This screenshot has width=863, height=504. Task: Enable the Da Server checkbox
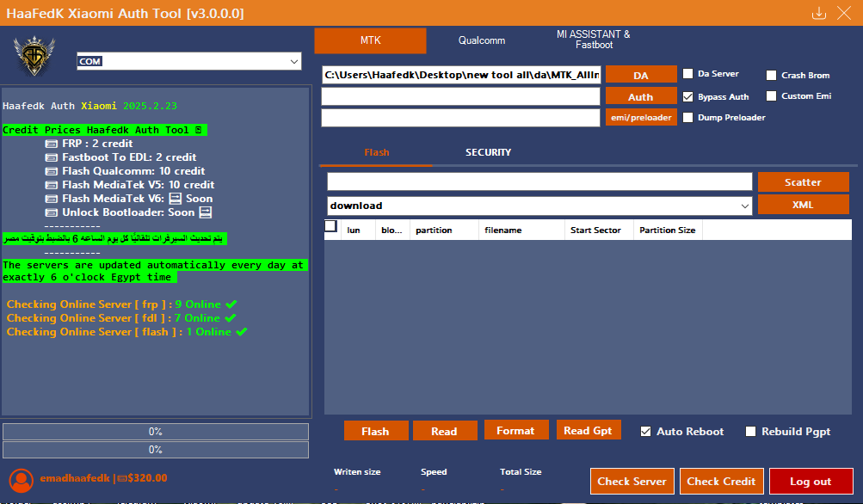(x=688, y=74)
